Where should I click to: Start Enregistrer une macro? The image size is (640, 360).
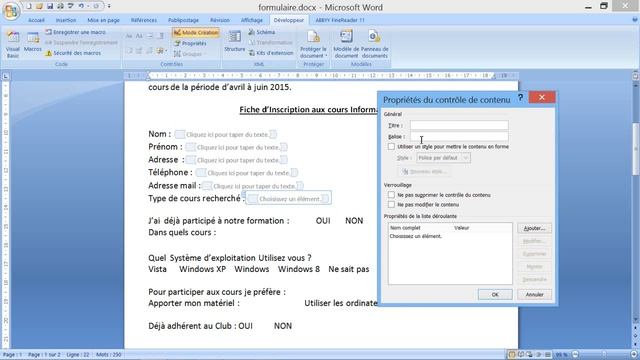(x=76, y=32)
